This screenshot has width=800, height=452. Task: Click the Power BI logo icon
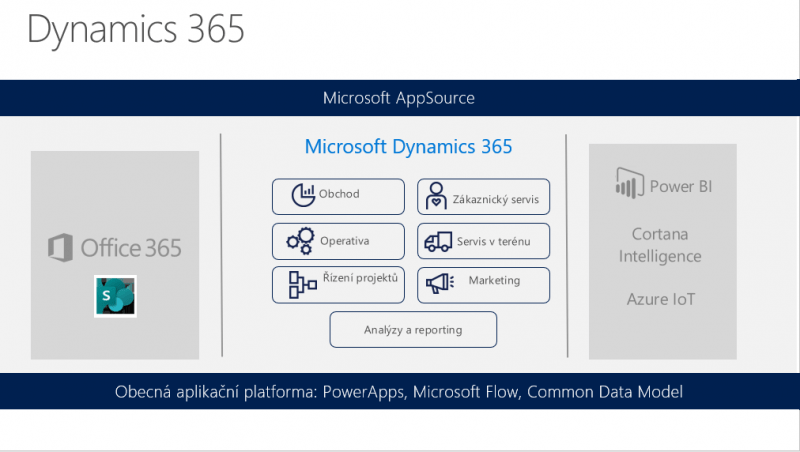[x=630, y=183]
